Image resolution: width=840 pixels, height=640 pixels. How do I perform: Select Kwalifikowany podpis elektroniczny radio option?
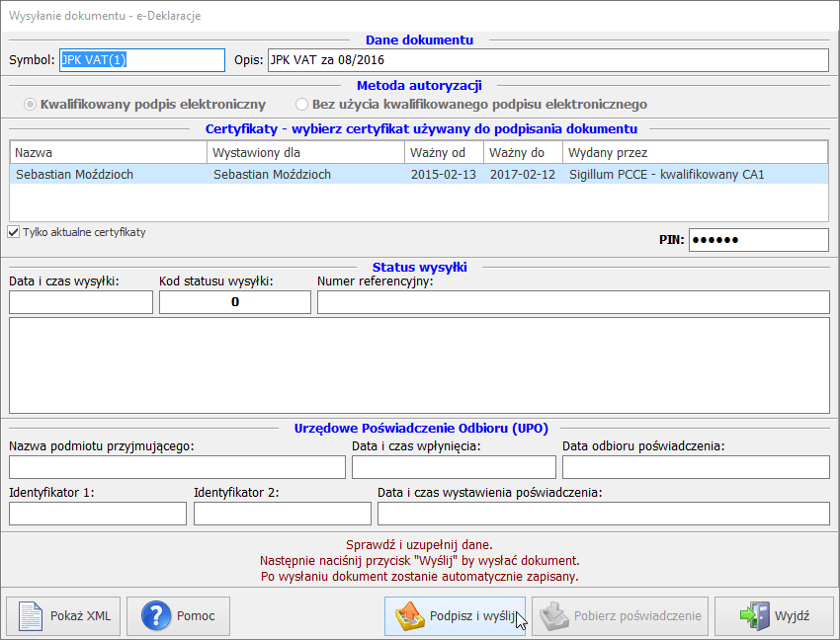click(31, 104)
